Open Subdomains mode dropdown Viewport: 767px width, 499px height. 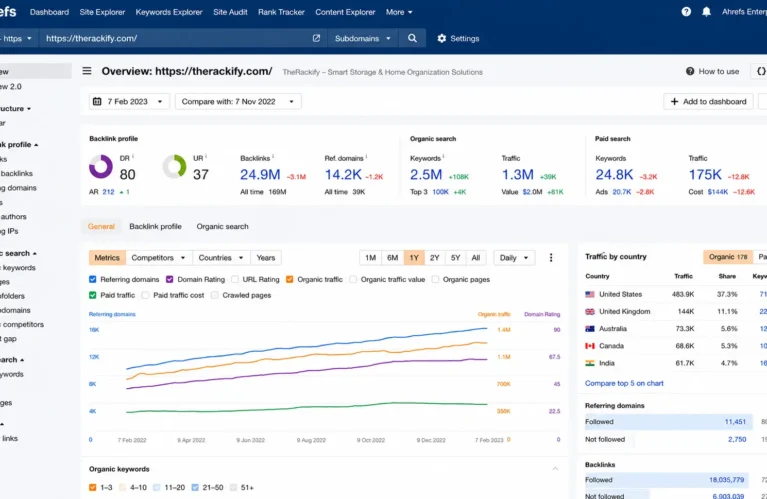(x=362, y=38)
